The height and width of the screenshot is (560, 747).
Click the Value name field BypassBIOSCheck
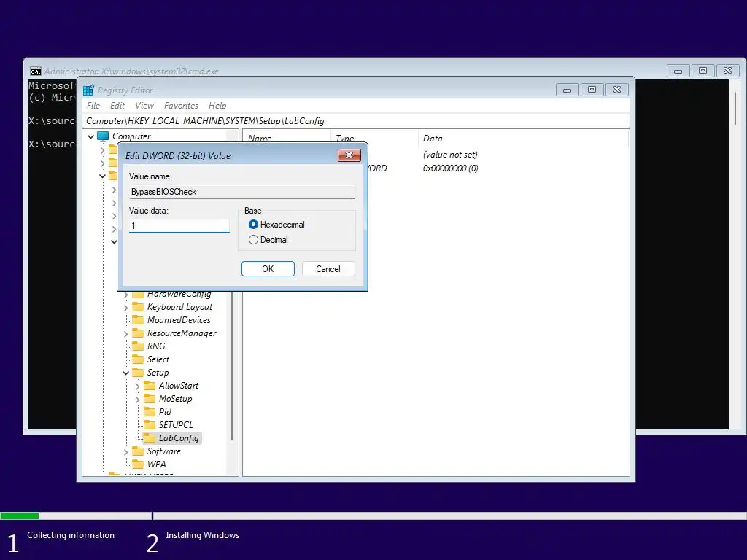242,192
